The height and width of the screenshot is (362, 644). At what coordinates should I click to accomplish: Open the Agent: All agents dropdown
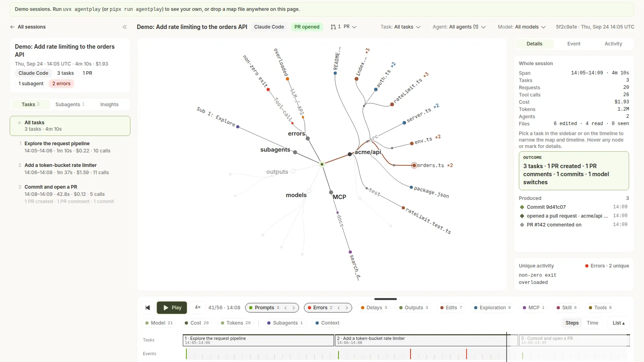(x=459, y=27)
